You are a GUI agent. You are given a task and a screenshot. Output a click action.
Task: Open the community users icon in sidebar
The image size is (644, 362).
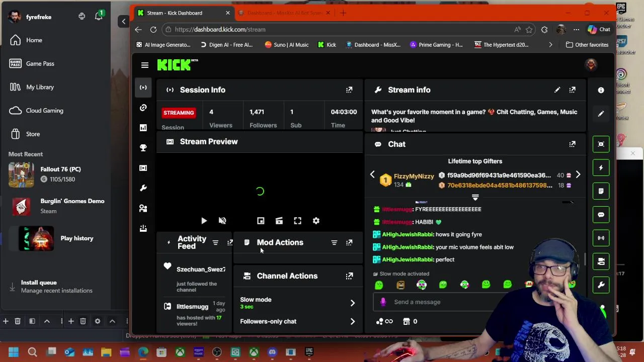(143, 208)
